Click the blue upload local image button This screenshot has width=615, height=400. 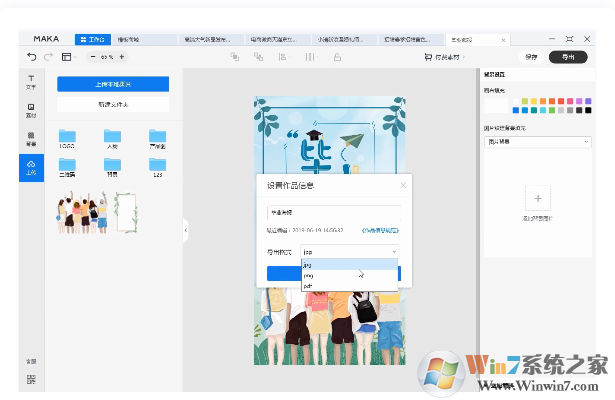[113, 84]
